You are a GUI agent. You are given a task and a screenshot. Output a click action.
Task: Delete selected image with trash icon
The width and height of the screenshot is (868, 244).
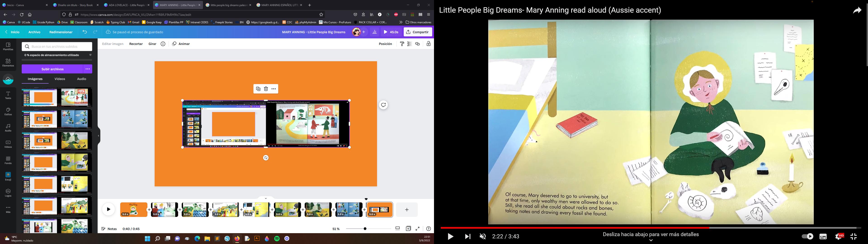coord(266,89)
